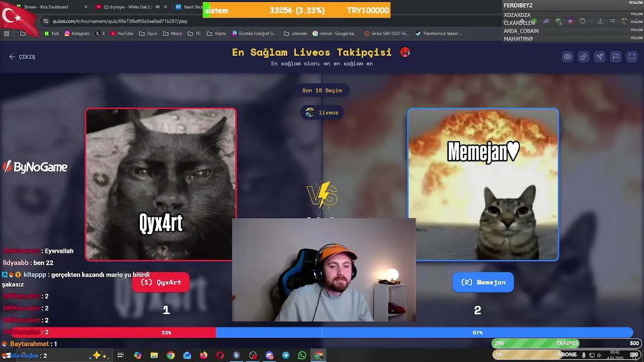Open the media control playlist icon
The image size is (644, 362).
tap(612, 21)
